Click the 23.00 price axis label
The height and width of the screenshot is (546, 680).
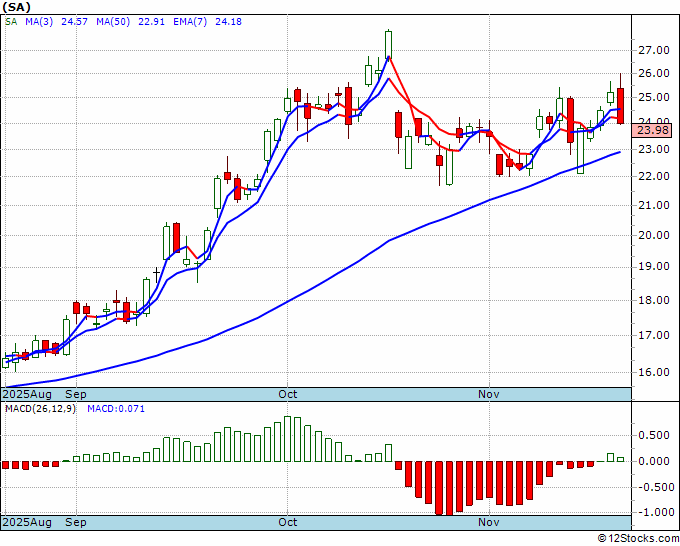point(654,149)
